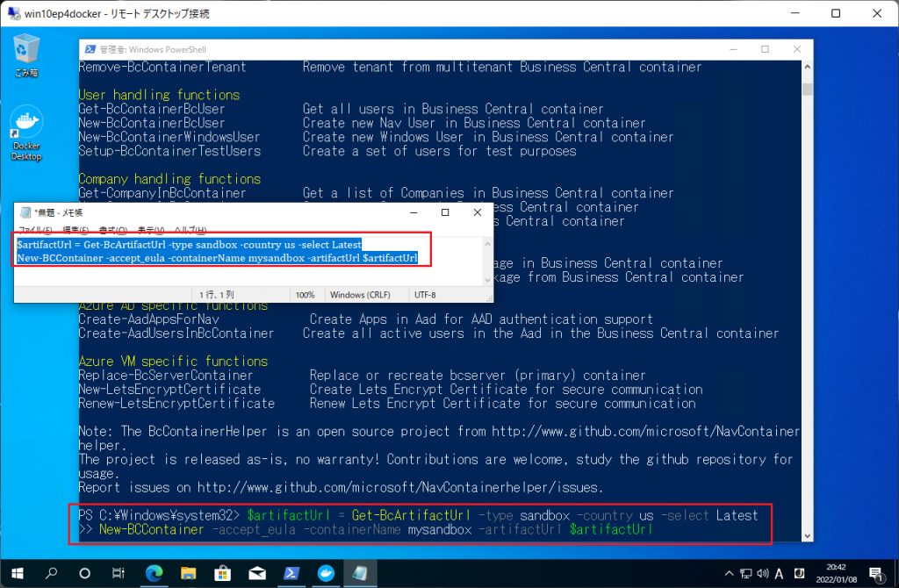Image resolution: width=899 pixels, height=588 pixels.
Task: Maximize the Notepad window
Action: coord(445,212)
